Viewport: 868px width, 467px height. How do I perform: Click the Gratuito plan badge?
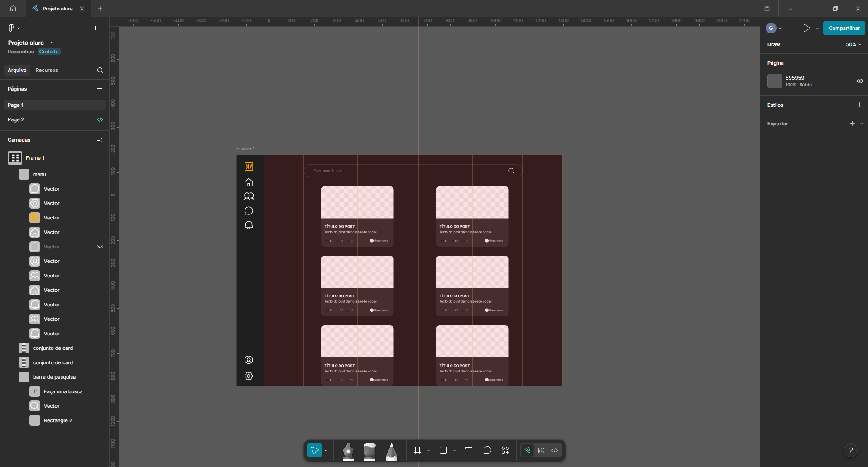[x=49, y=52]
